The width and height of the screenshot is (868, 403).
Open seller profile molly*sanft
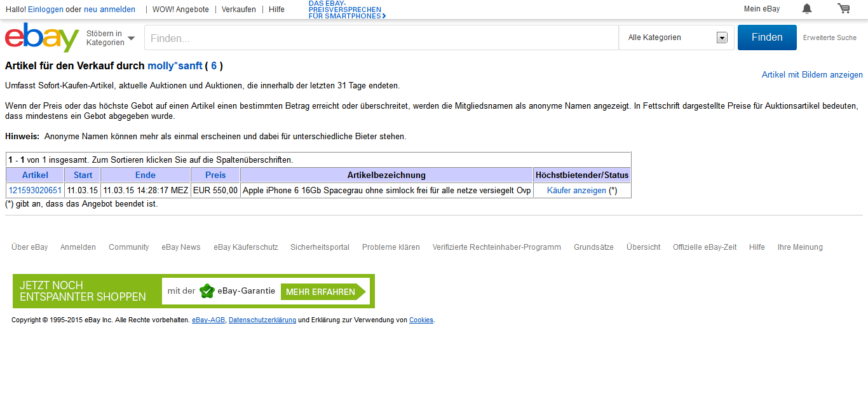coord(175,65)
